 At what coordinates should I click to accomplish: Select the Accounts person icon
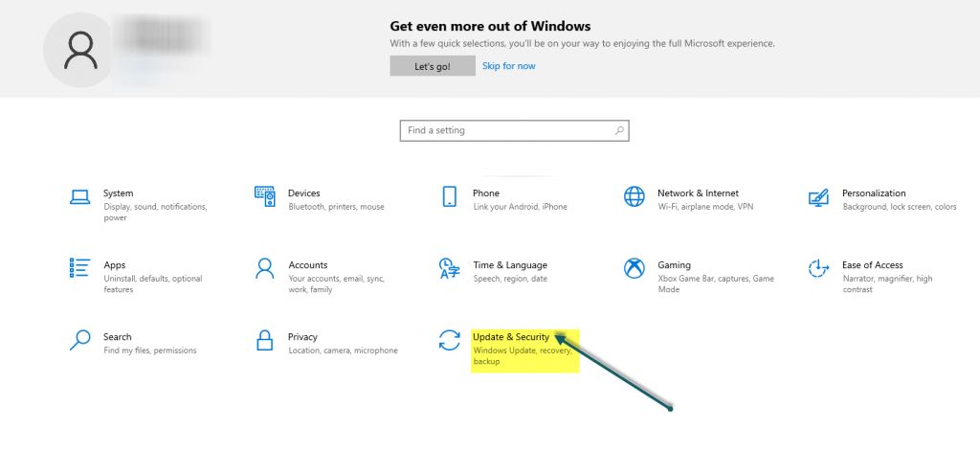coord(265,268)
